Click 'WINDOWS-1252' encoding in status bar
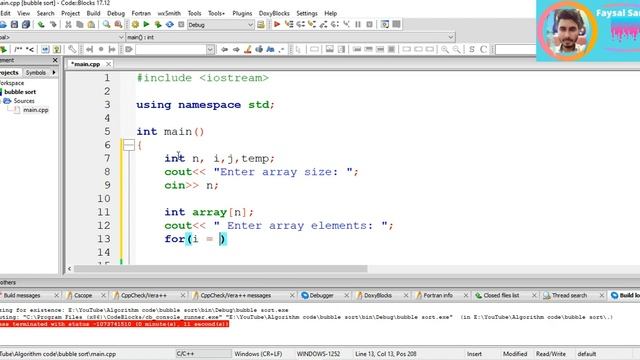The height and width of the screenshot is (360, 640). (x=318, y=354)
